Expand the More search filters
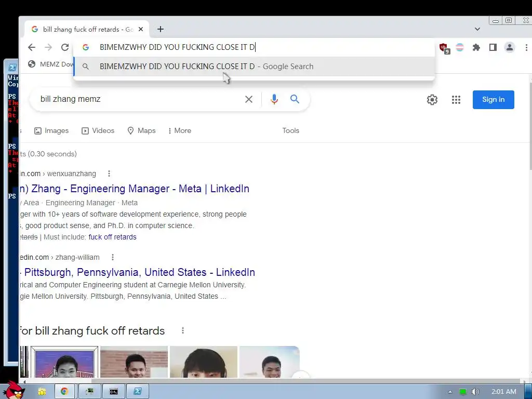Screen dimensions: 532x399 tap(180, 130)
